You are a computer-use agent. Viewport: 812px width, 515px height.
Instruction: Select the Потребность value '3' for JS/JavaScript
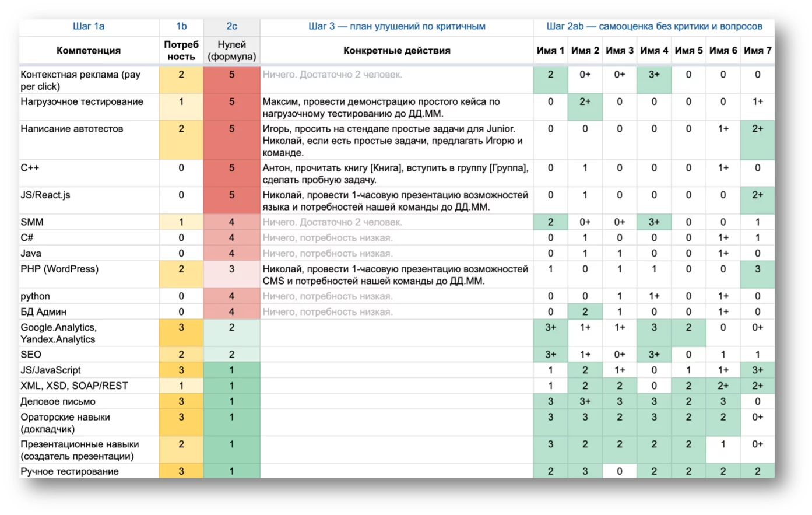tap(181, 370)
